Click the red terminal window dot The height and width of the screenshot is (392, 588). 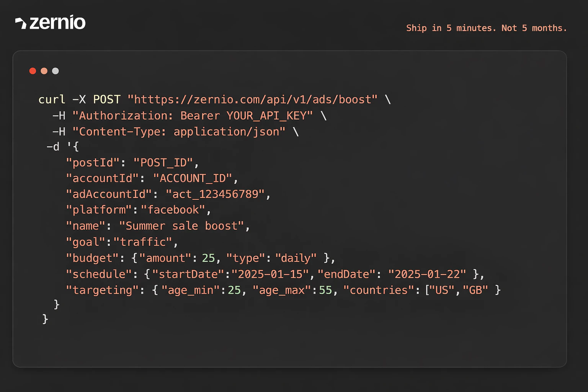[x=33, y=71]
